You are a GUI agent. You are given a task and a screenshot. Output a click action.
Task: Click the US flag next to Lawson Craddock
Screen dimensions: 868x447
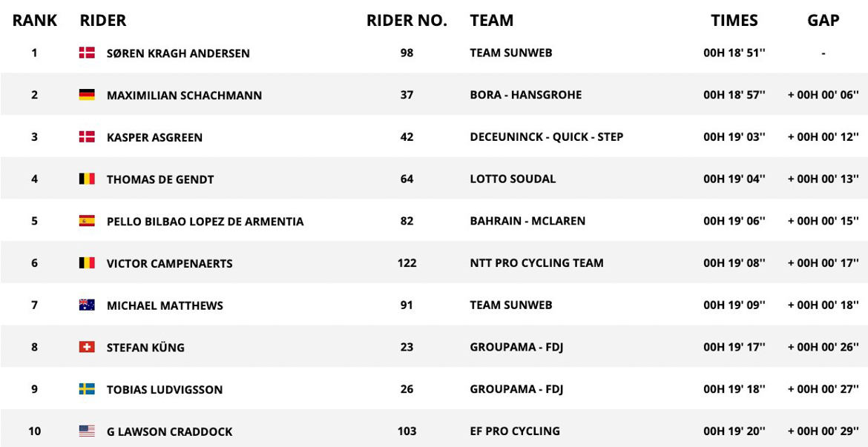pos(87,431)
